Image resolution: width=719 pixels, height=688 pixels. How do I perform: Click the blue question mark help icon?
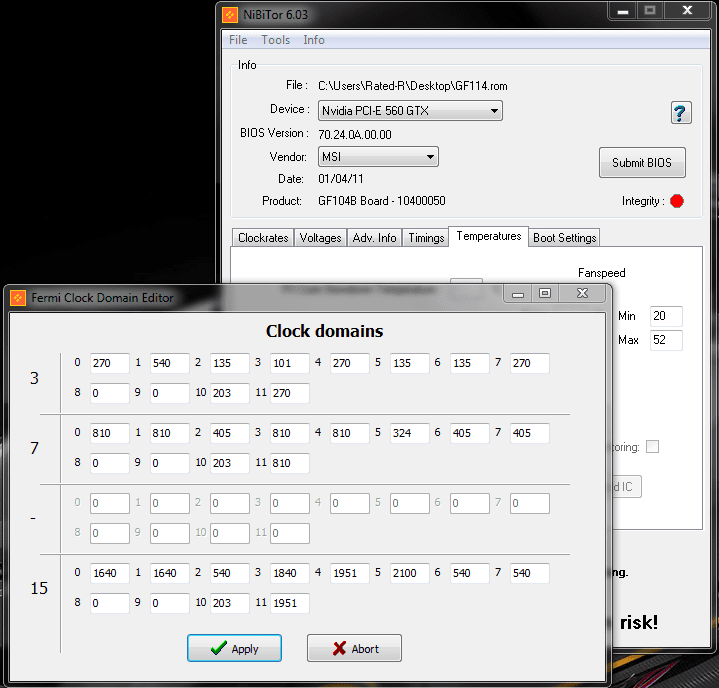(x=681, y=113)
